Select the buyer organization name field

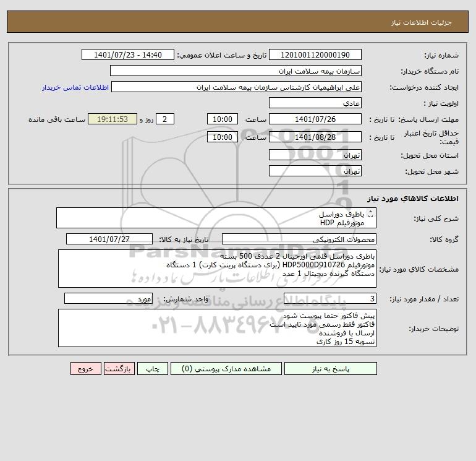[x=236, y=71]
